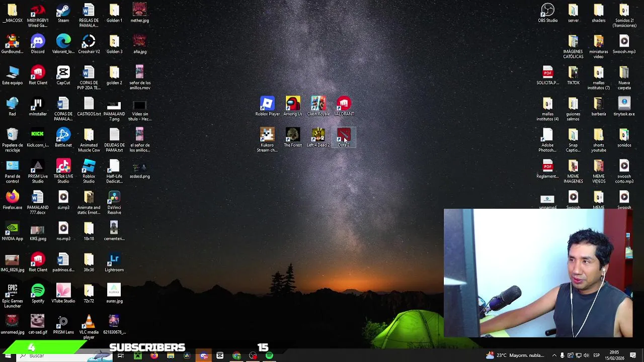
Task: Select the Adobe Photoshop shortcut icon
Action: pyautogui.click(x=548, y=140)
